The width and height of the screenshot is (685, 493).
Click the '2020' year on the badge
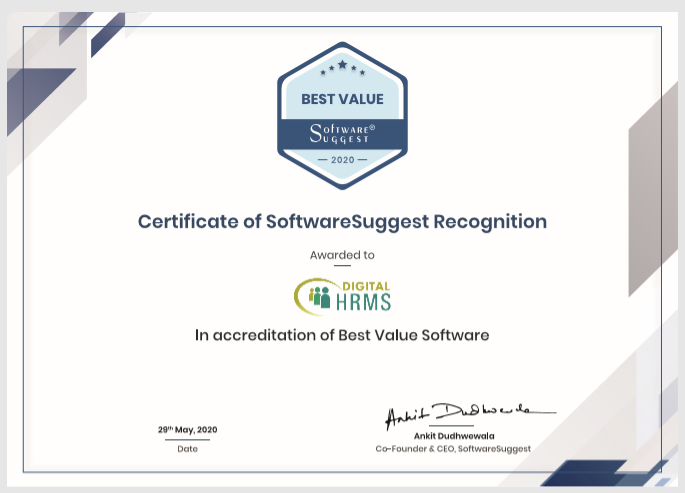click(342, 160)
